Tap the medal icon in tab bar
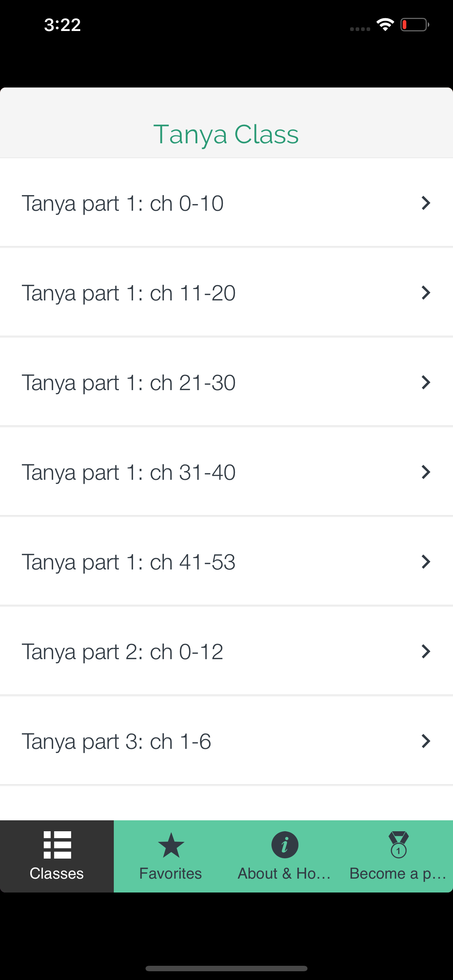The width and height of the screenshot is (453, 980). 399,845
